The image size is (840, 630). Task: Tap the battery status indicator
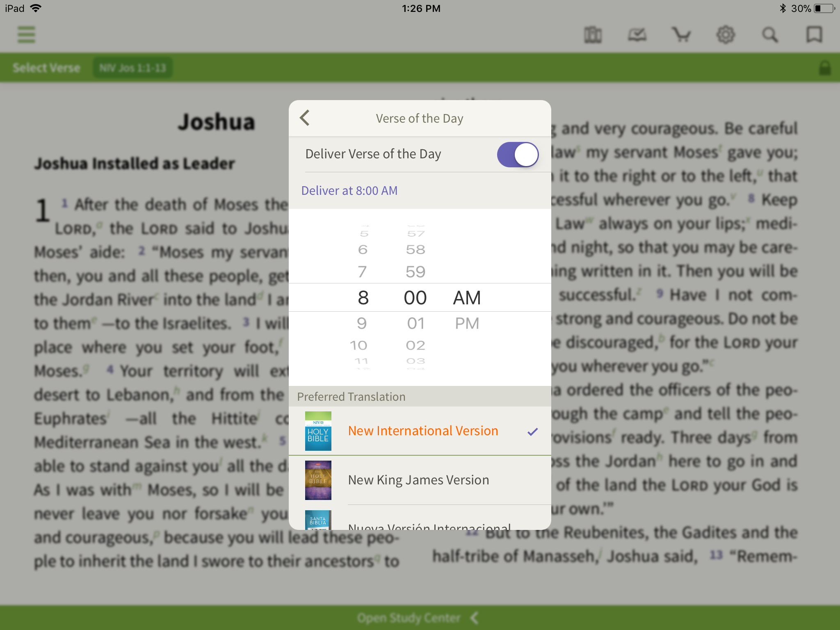pos(824,8)
